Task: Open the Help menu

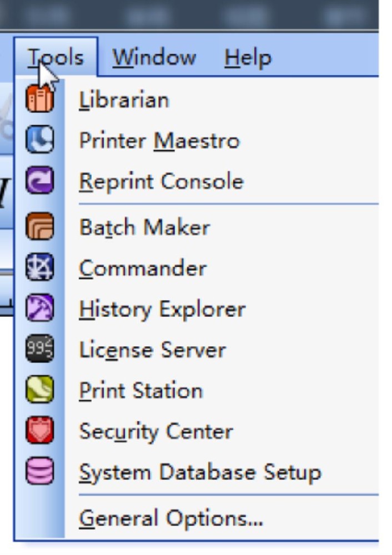Action: (x=248, y=58)
